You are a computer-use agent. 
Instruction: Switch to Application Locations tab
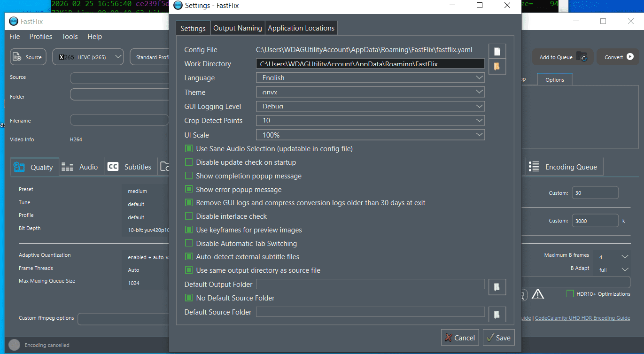301,28
